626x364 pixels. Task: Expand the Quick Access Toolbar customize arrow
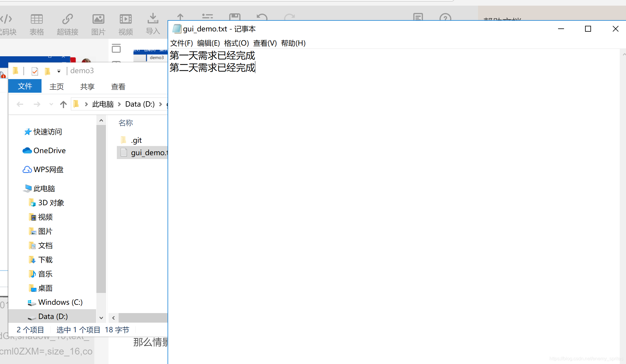click(x=59, y=71)
